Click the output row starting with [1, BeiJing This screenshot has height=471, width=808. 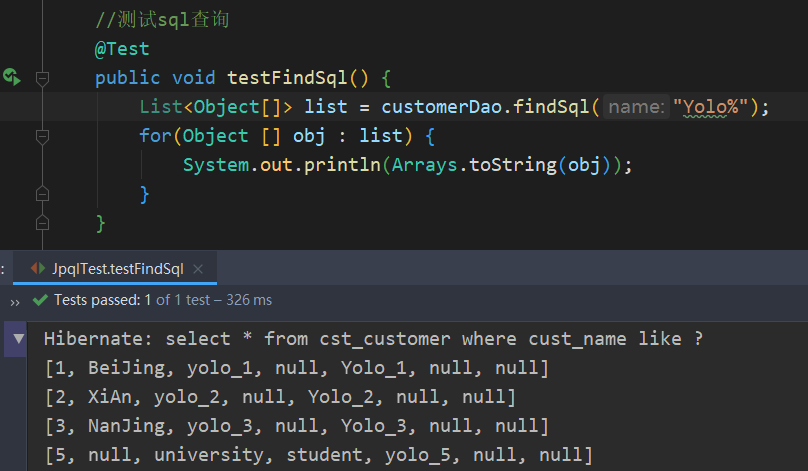coord(297,368)
